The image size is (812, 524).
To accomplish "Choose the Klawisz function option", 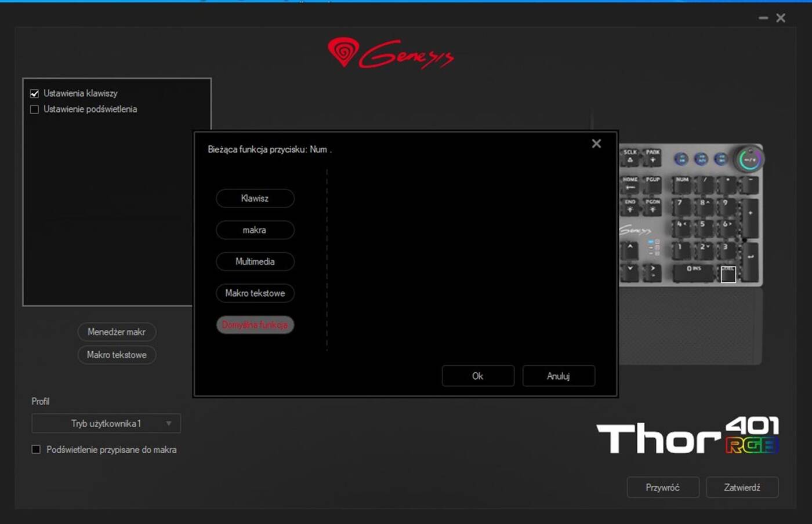I will click(x=255, y=198).
